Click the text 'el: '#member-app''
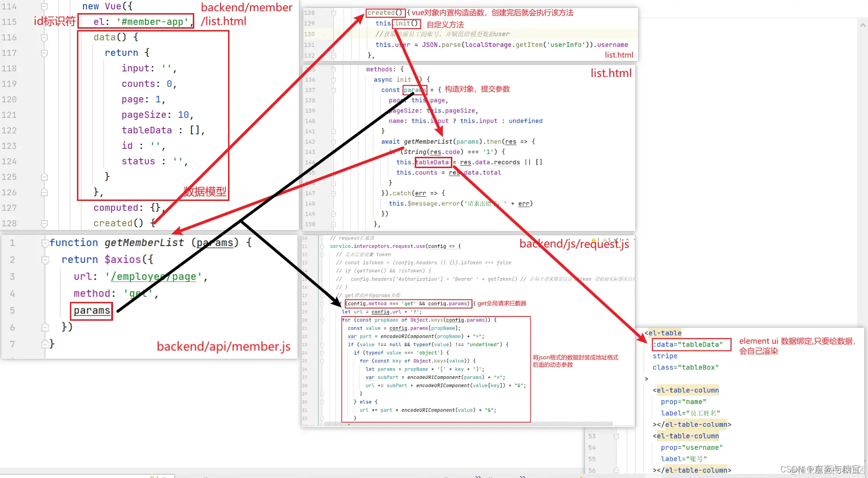Image resolution: width=868 pixels, height=478 pixels. 141,22
